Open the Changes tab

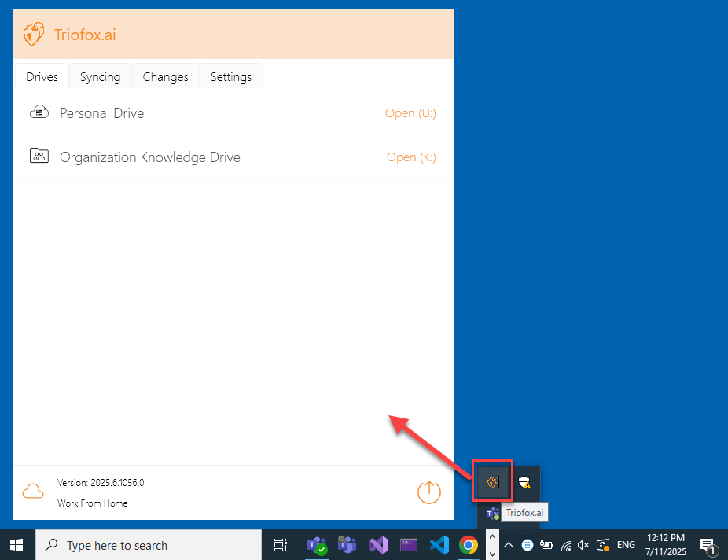pos(165,76)
